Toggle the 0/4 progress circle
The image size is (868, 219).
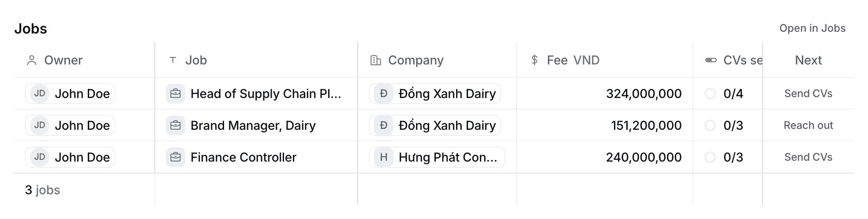pyautogui.click(x=710, y=94)
